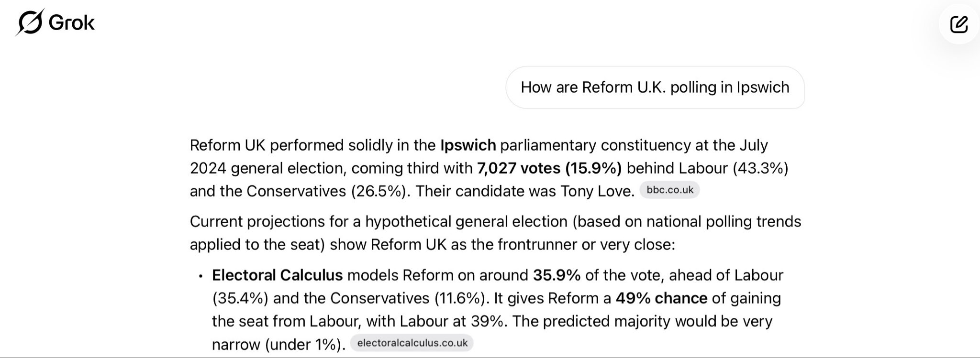
Task: Click the Labour (43.3%) result text
Action: click(x=733, y=168)
